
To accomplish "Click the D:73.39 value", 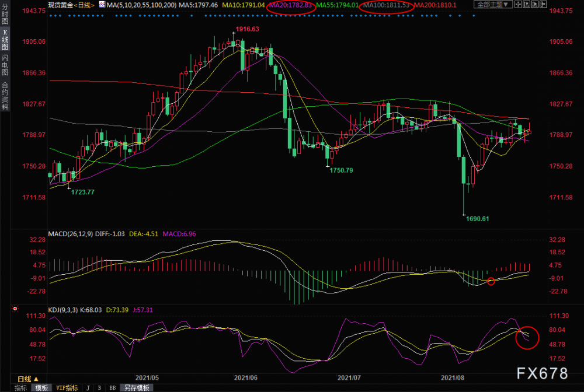I will pyautogui.click(x=117, y=310).
